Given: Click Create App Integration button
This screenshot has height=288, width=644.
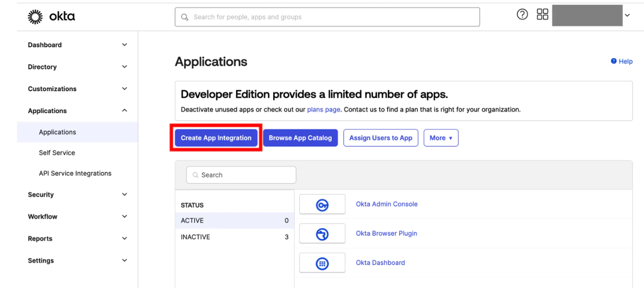Looking at the screenshot, I should tap(216, 138).
